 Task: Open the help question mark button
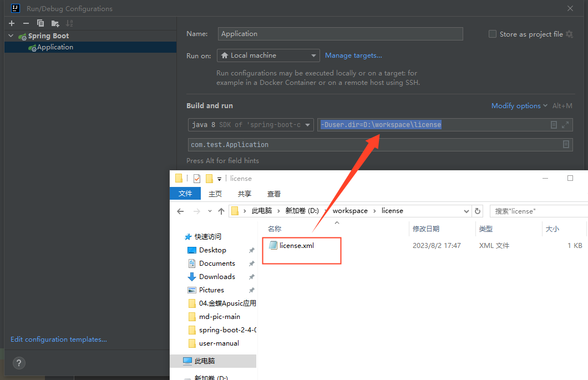[19, 363]
